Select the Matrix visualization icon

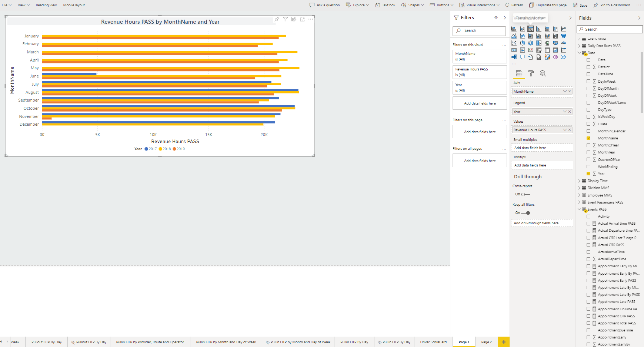[555, 50]
